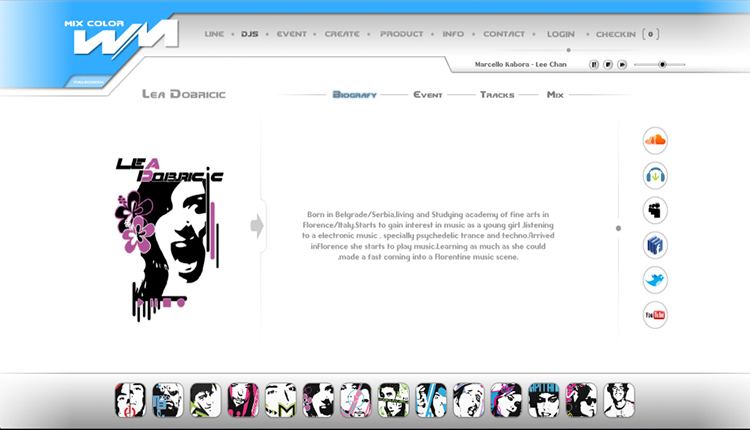Open the LINE menu item

click(214, 34)
